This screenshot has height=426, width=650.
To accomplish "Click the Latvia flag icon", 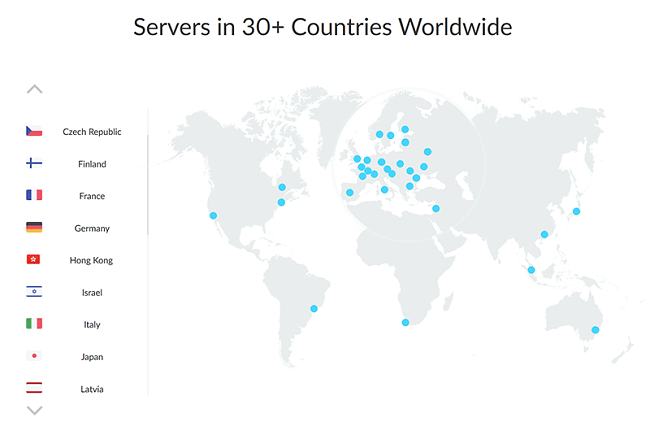I will [34, 388].
